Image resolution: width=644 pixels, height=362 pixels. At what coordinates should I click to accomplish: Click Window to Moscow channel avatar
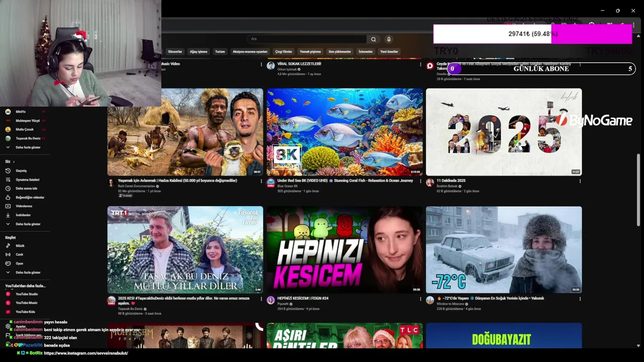click(430, 300)
